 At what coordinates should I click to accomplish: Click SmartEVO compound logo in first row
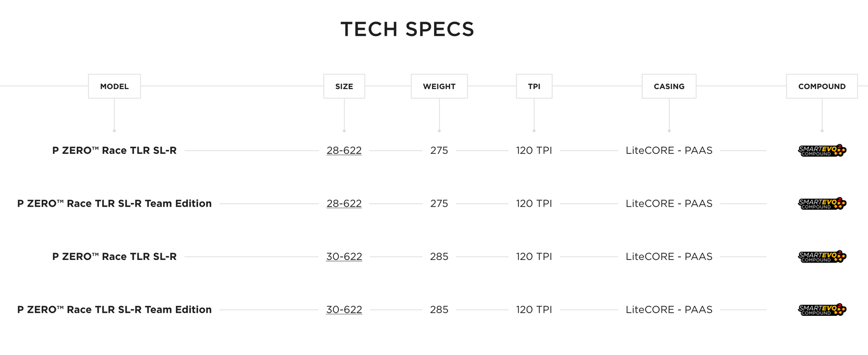pos(822,151)
